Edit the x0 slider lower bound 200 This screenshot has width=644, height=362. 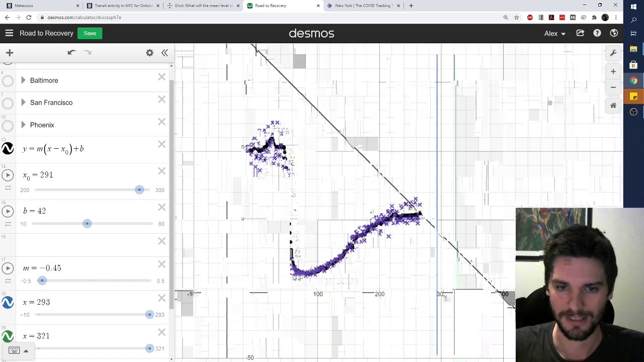click(25, 190)
